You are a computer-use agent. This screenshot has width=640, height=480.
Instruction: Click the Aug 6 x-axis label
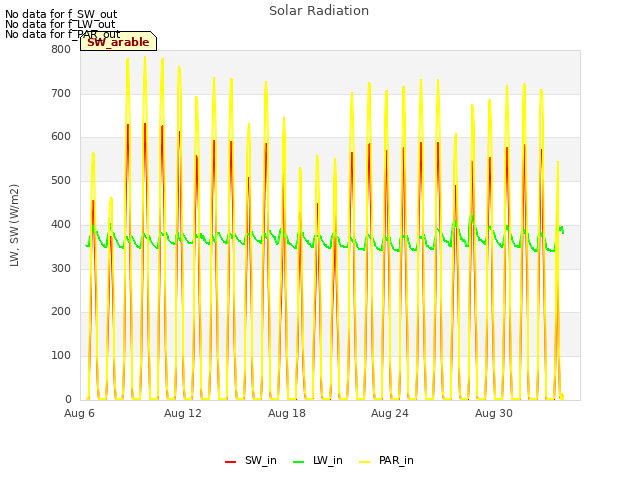point(79,413)
